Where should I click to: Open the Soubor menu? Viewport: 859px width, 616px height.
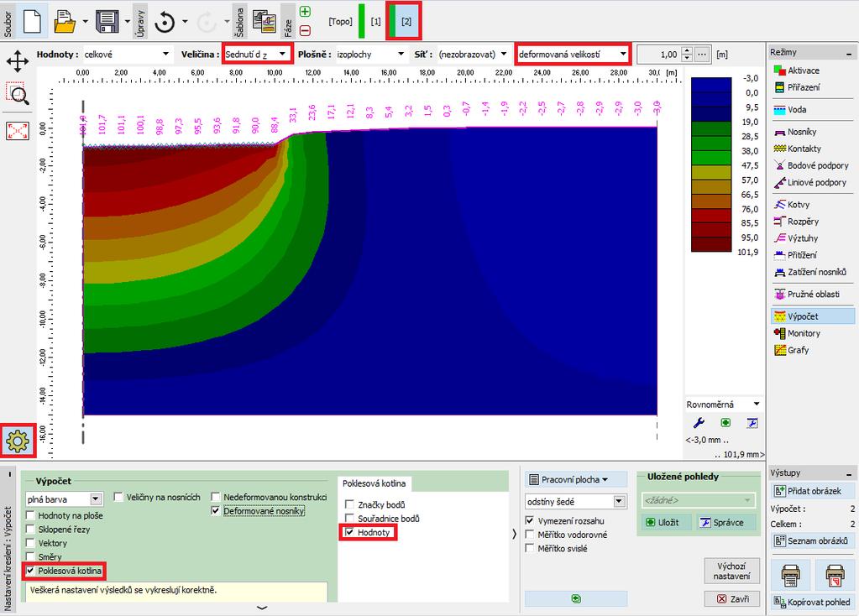[8, 22]
